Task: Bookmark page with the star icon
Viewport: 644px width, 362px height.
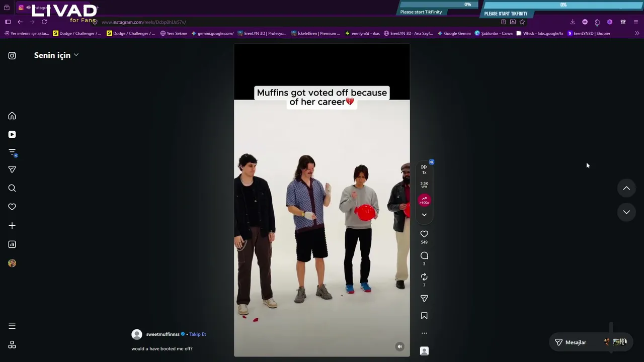Action: (522, 22)
